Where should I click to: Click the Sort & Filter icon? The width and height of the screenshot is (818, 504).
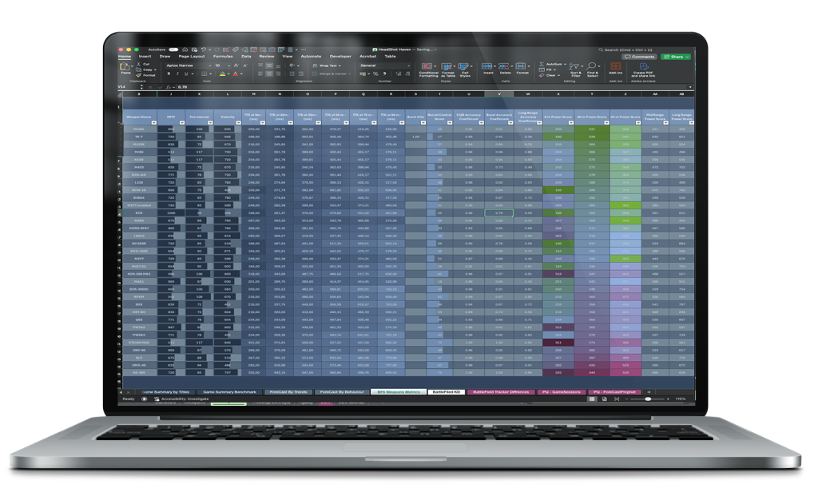click(x=575, y=67)
